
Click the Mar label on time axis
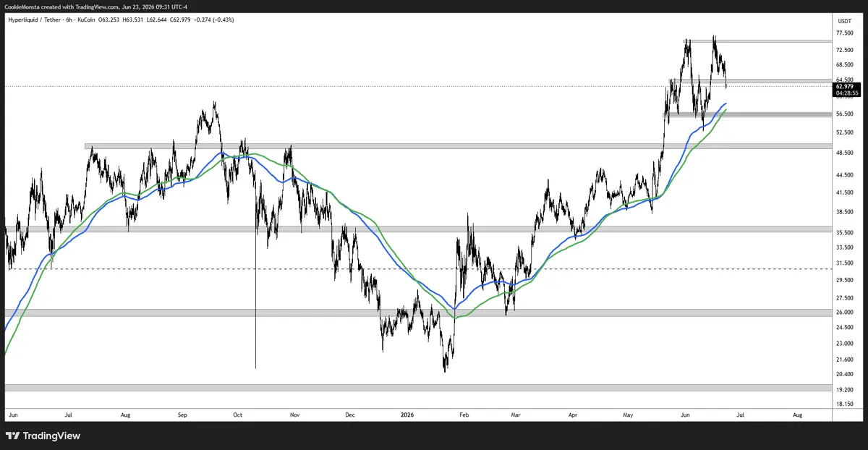[x=516, y=415]
